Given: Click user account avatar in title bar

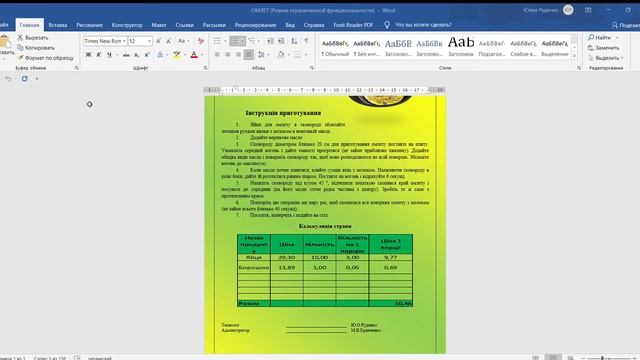Looking at the screenshot, I should 568,10.
